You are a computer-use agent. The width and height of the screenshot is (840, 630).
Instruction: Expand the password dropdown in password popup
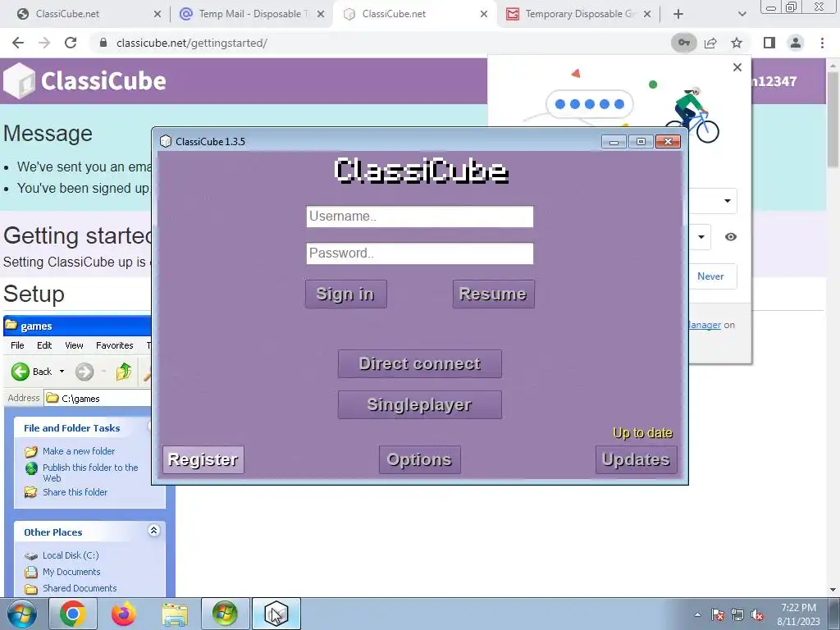701,237
